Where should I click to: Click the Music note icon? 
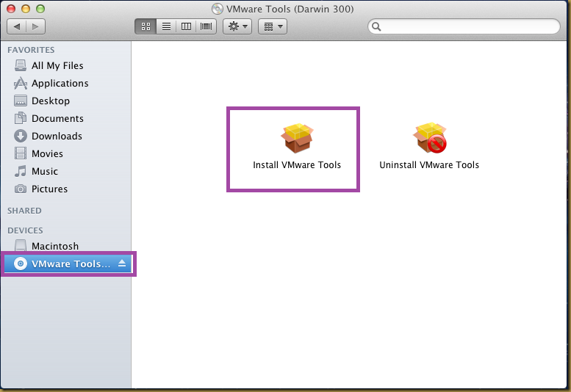(x=21, y=171)
